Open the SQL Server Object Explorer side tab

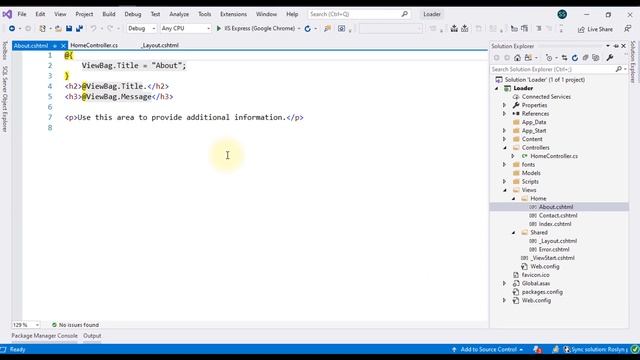[x=4, y=99]
